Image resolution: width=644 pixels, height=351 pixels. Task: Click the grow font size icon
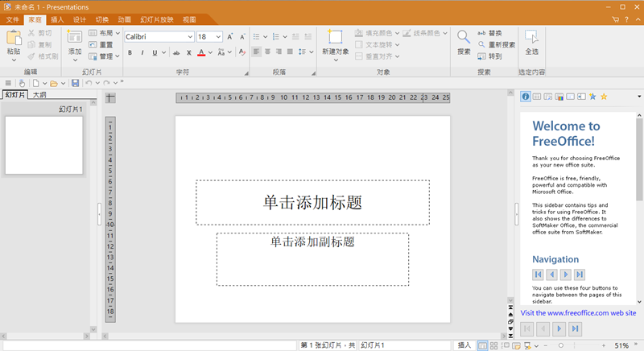click(x=230, y=37)
